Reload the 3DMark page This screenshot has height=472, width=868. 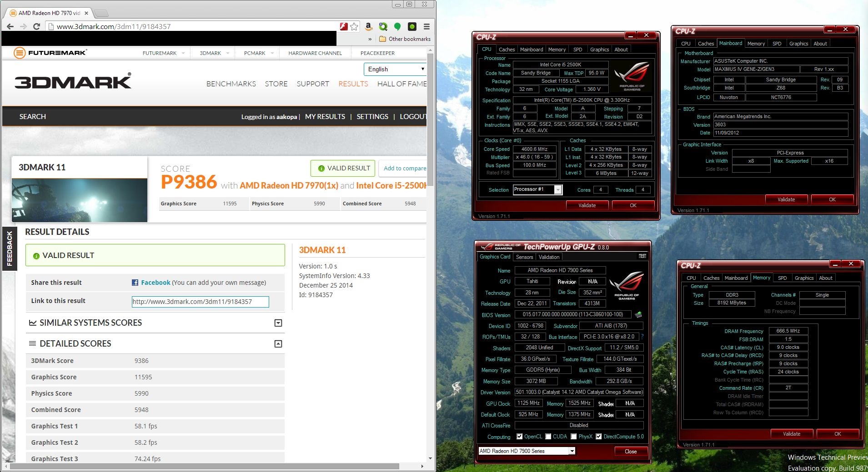pos(37,26)
